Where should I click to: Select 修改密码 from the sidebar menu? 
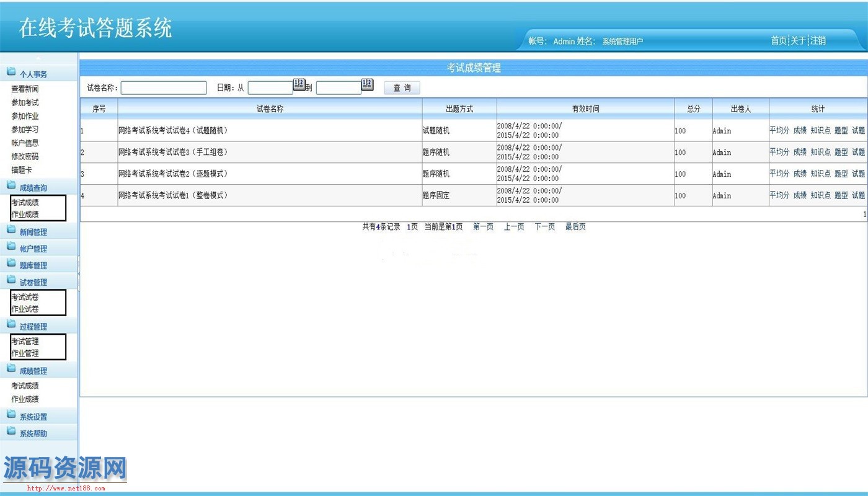point(25,156)
